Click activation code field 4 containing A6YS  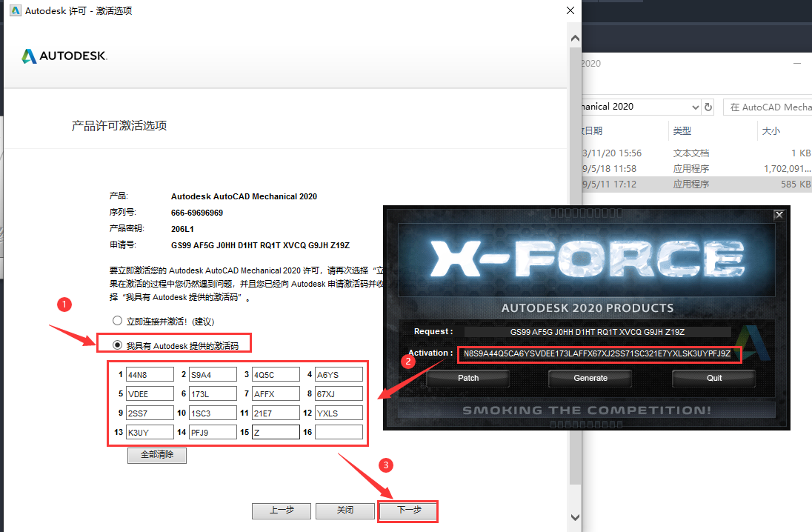pyautogui.click(x=339, y=374)
